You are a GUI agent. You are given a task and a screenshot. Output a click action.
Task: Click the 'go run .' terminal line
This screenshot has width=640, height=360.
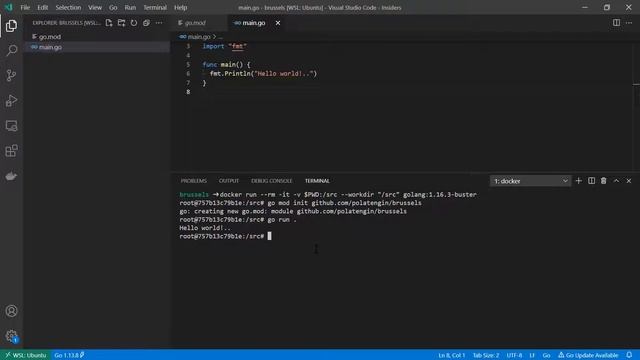pos(238,220)
